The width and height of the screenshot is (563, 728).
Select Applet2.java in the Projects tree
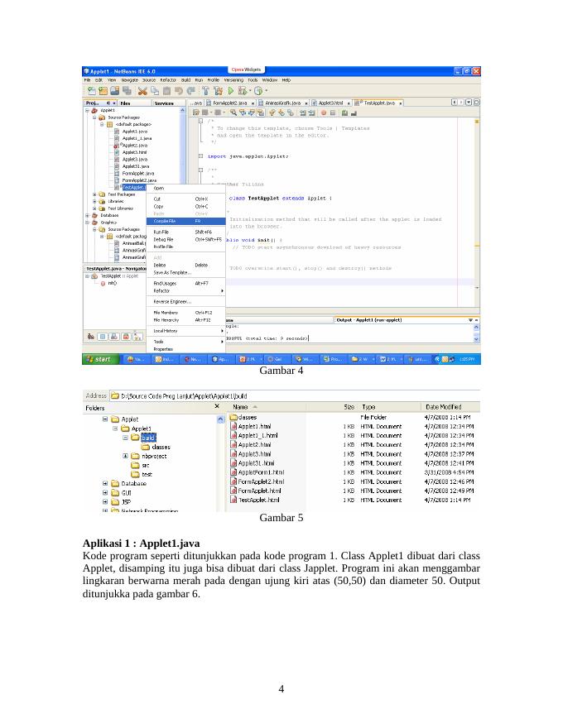(135, 146)
